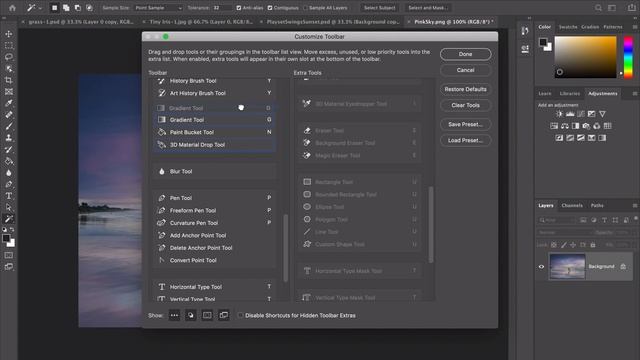Click the Done button

[x=465, y=54]
